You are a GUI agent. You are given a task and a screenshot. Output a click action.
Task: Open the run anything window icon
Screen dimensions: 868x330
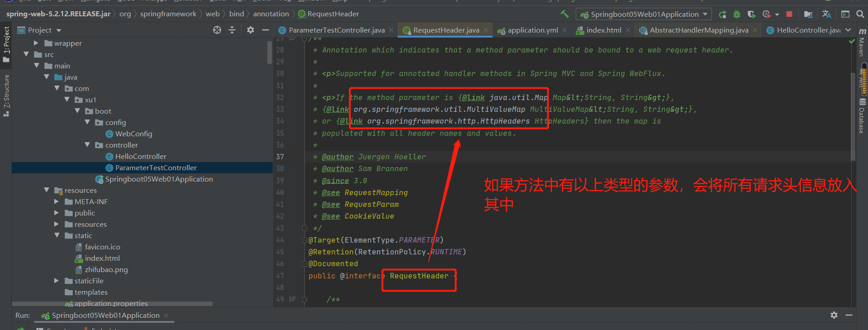845,14
